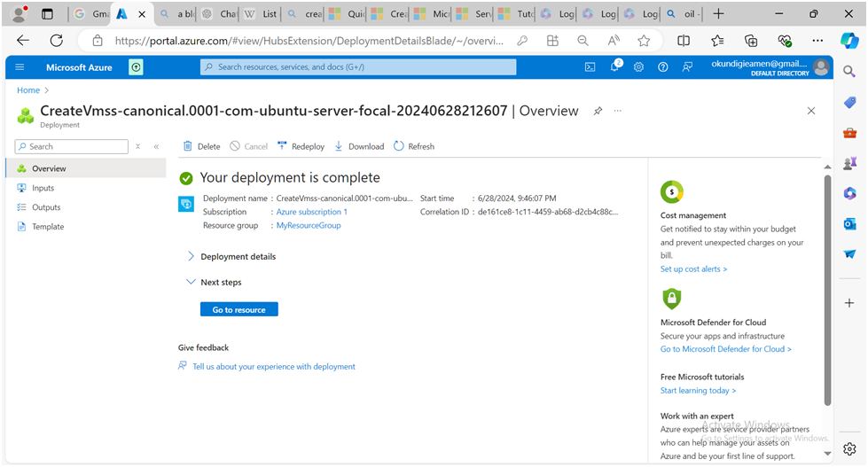Open portal settings gear in header
This screenshot has width=868, height=467.
coord(638,67)
